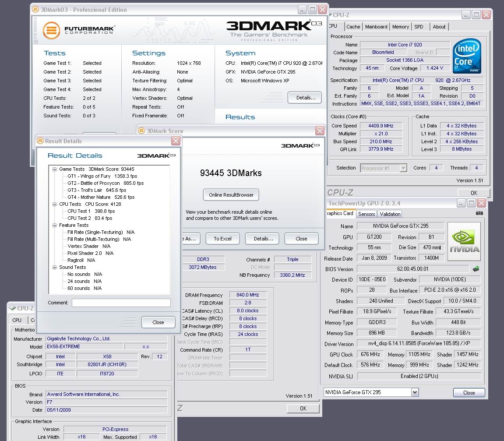Click the Comment input field
Image resolution: width=504 pixels, height=441 pixels.
[121, 303]
